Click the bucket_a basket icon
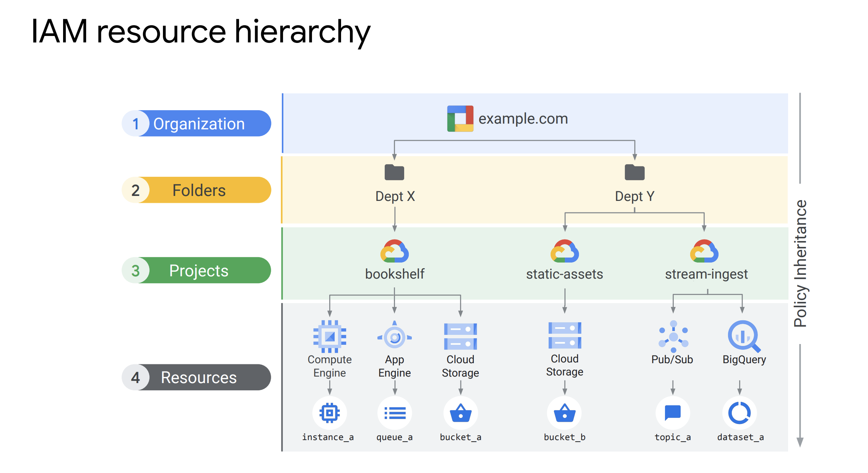 point(460,413)
